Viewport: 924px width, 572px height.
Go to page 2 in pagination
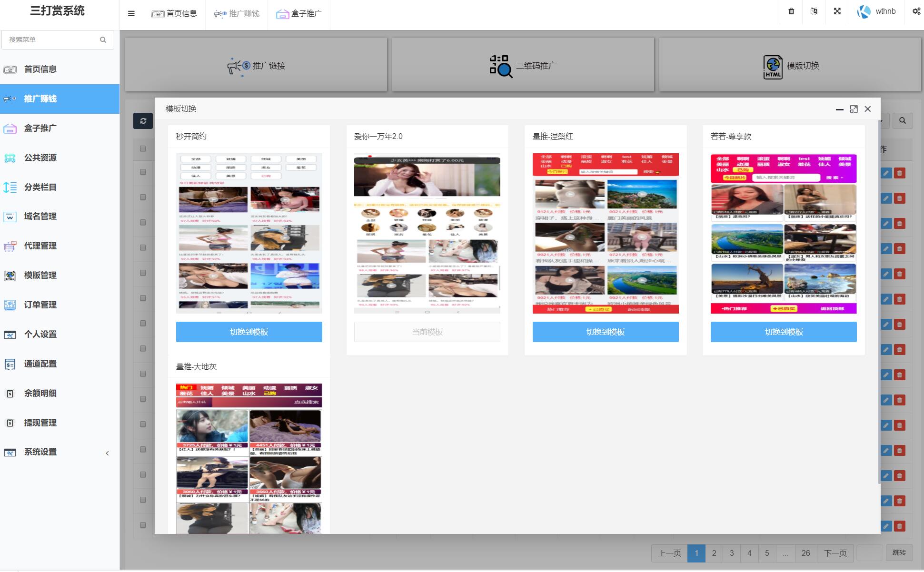(x=714, y=553)
